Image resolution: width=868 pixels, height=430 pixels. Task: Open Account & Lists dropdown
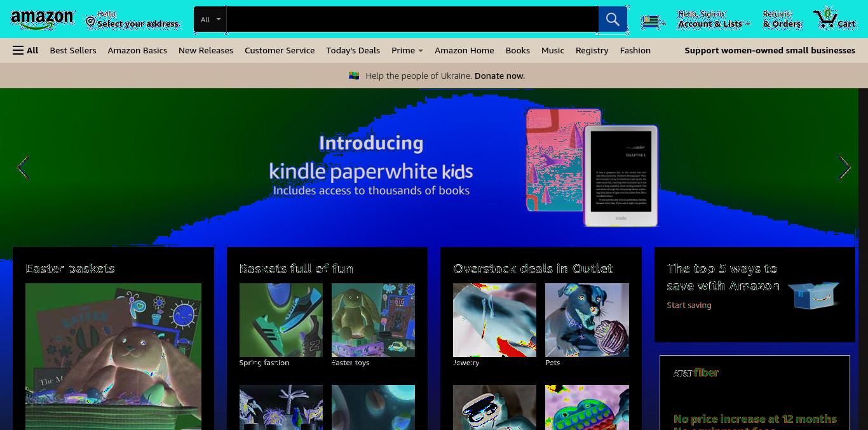tap(714, 19)
